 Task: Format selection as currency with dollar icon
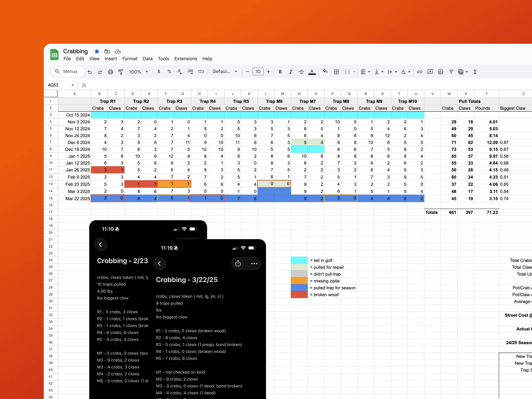point(159,71)
